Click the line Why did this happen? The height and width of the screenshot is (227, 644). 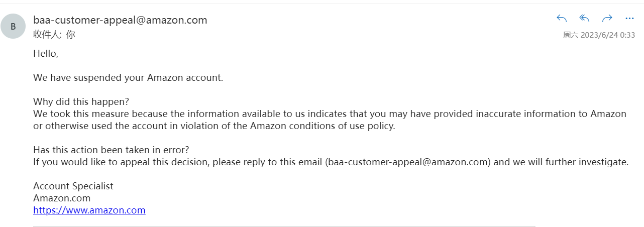[81, 102]
